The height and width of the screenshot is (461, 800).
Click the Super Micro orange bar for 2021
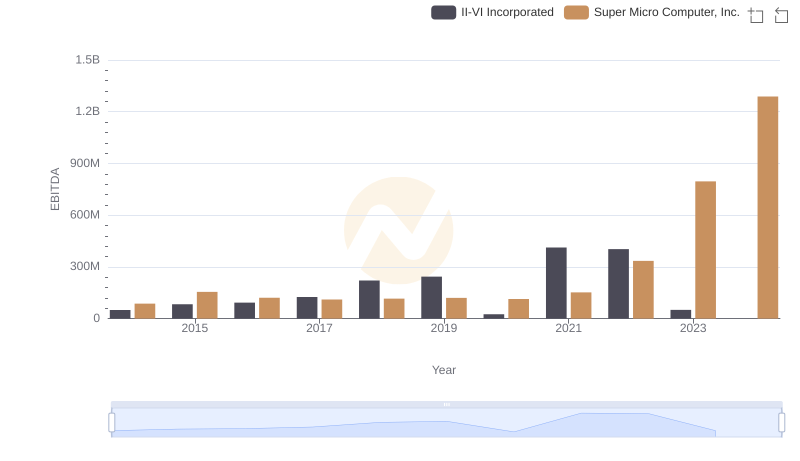point(581,305)
